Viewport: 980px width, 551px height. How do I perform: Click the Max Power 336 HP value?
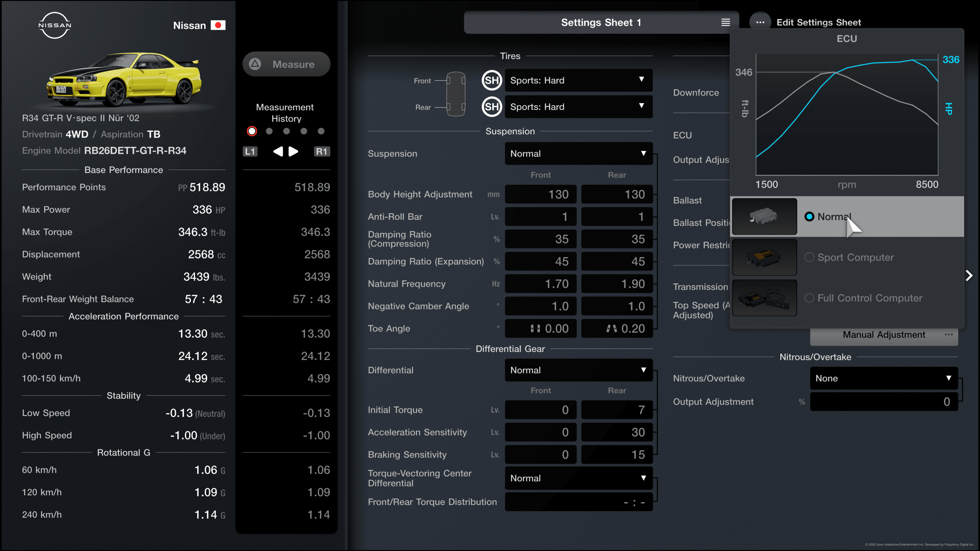click(x=209, y=209)
